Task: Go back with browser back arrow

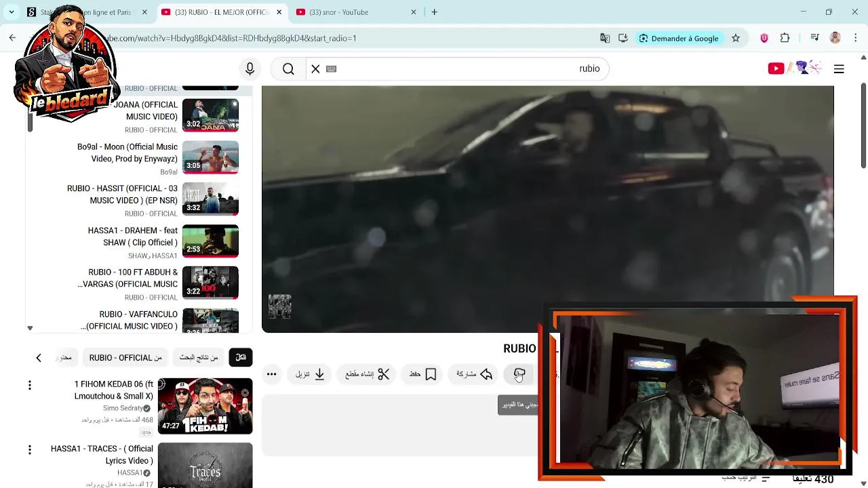Action: click(x=12, y=38)
